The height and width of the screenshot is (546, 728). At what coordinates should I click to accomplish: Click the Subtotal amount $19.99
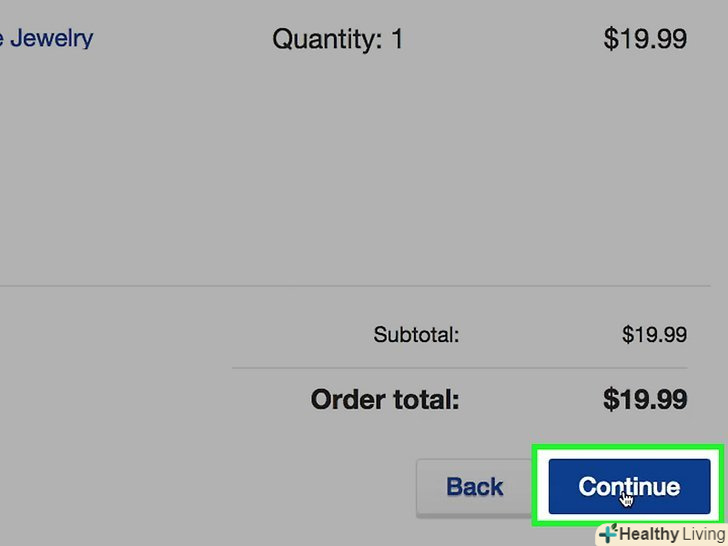coord(654,335)
